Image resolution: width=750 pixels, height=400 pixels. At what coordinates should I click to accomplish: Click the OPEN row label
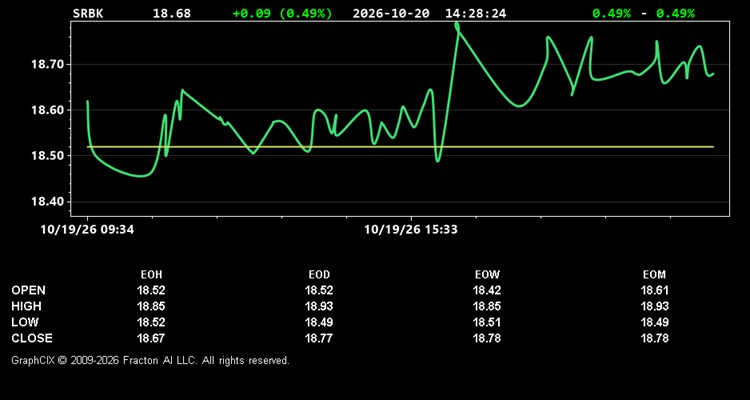tap(28, 290)
